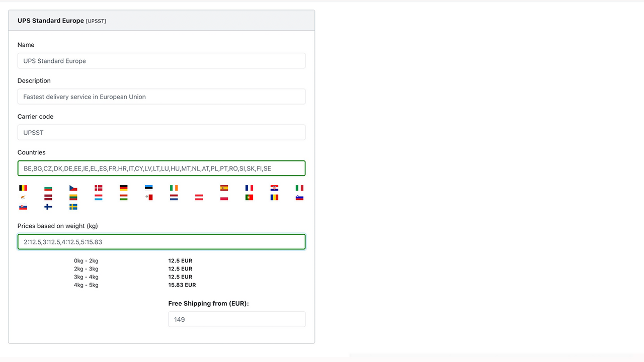
Task: Click the Luxembourg flag icon
Action: point(98,198)
